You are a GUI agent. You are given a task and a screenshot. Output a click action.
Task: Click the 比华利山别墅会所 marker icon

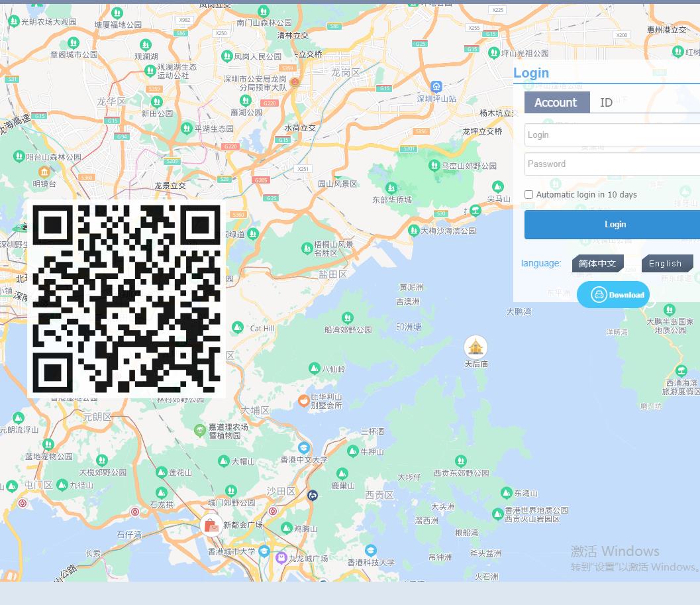[303, 401]
